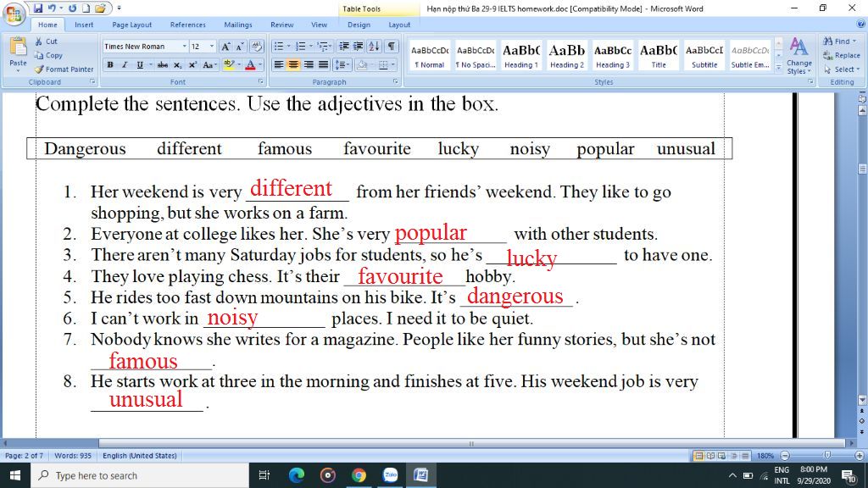Open Microsoft Edge from the taskbar
This screenshot has height=488, width=868.
coord(297,475)
